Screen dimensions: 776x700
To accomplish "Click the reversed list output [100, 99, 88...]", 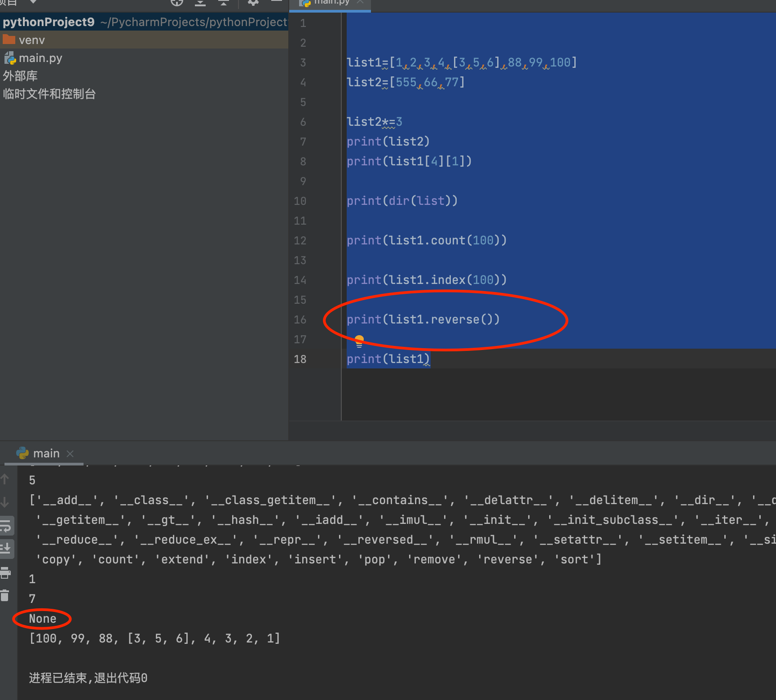I will (154, 638).
